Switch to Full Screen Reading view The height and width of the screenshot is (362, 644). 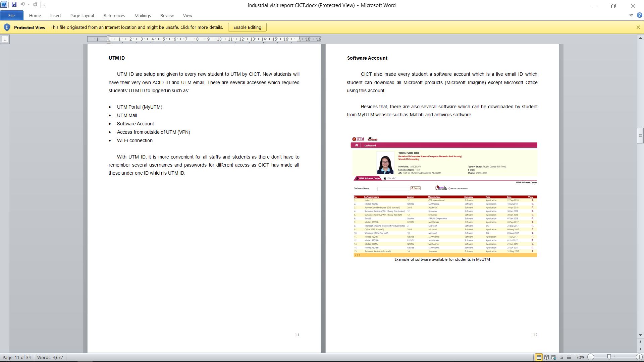546,357
